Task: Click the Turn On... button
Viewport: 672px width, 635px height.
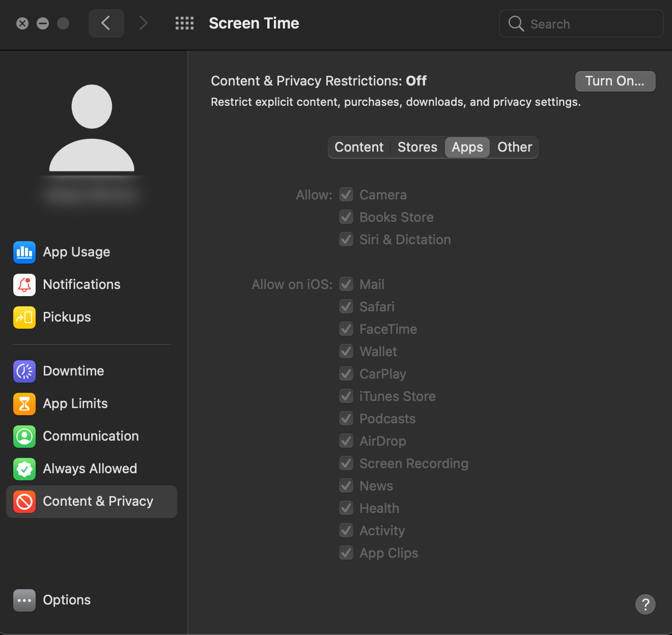Action: click(615, 81)
